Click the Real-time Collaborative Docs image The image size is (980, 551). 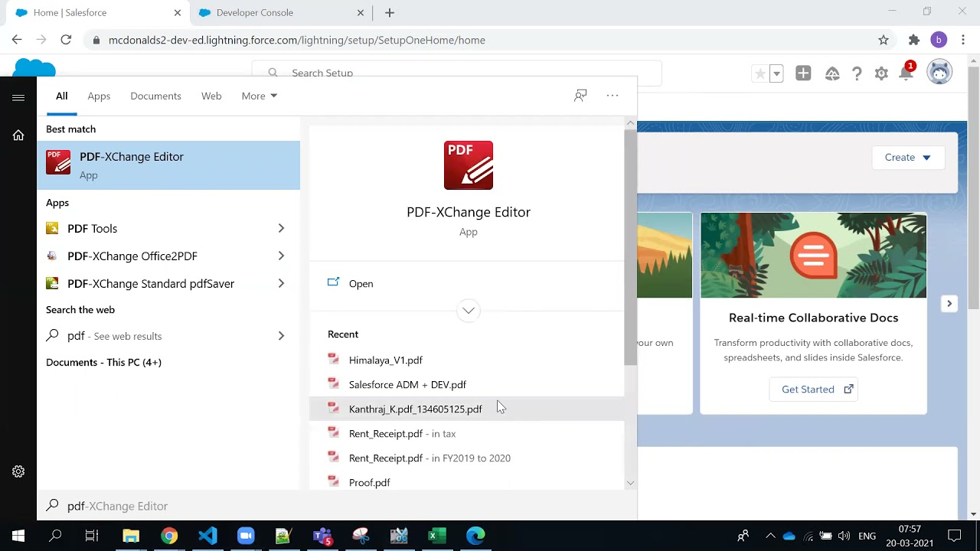813,256
